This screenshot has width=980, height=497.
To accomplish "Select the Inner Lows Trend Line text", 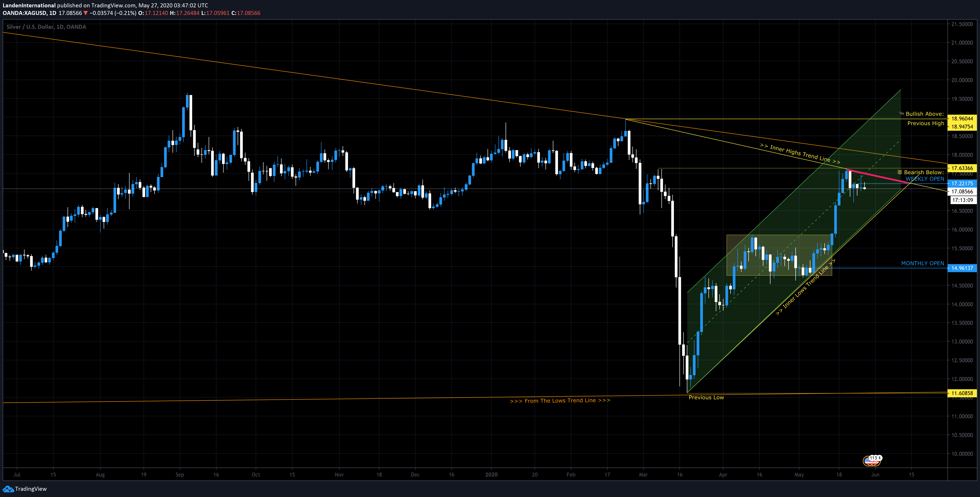I will pyautogui.click(x=805, y=287).
